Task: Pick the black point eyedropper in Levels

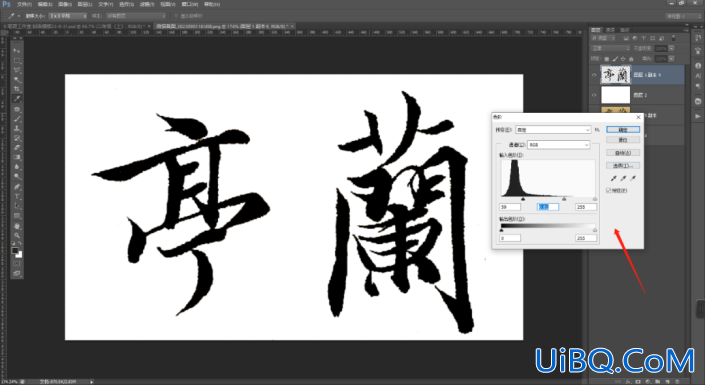Action: [x=613, y=179]
